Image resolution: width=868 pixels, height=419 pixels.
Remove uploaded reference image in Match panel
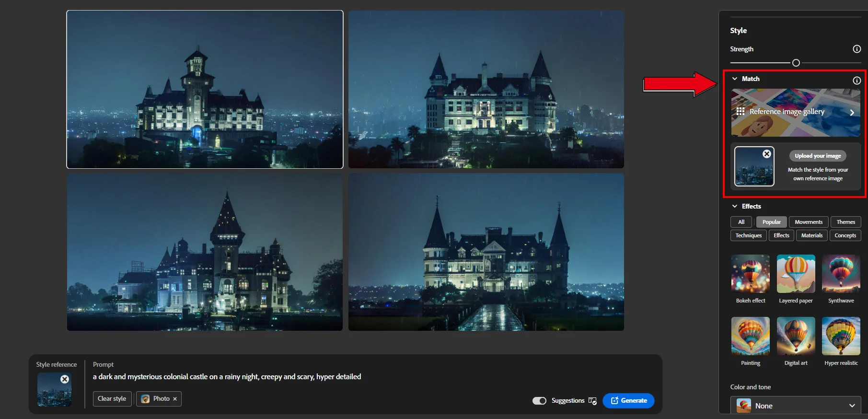[x=767, y=154]
